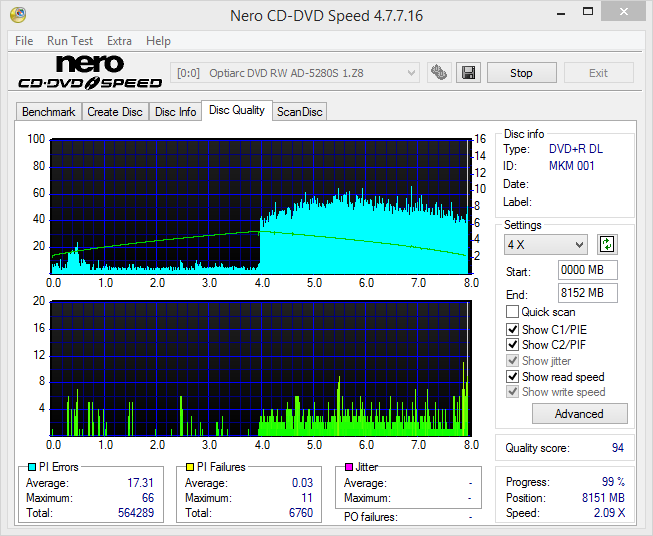Click the End position input field
Image resolution: width=653 pixels, height=536 pixels.
[x=587, y=293]
